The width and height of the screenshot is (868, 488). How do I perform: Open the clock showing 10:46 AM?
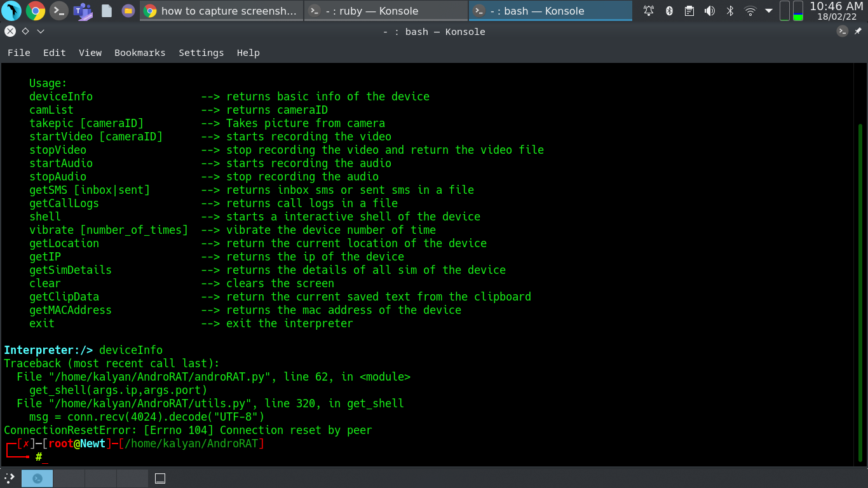pos(836,11)
